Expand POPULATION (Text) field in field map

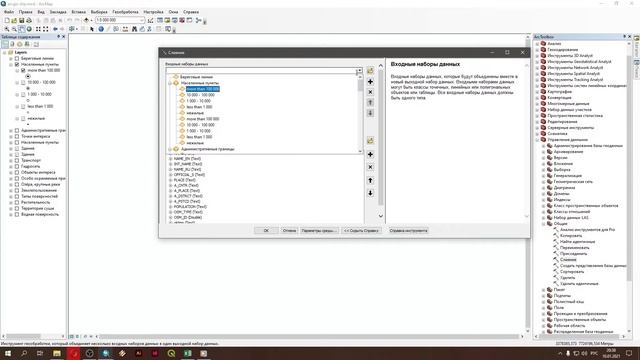[x=171, y=207]
